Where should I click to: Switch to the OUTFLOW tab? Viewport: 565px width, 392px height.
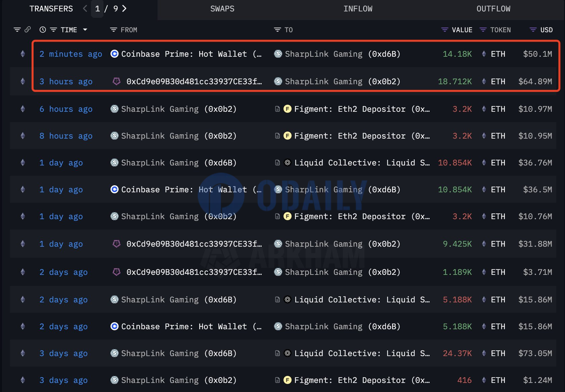pos(493,9)
